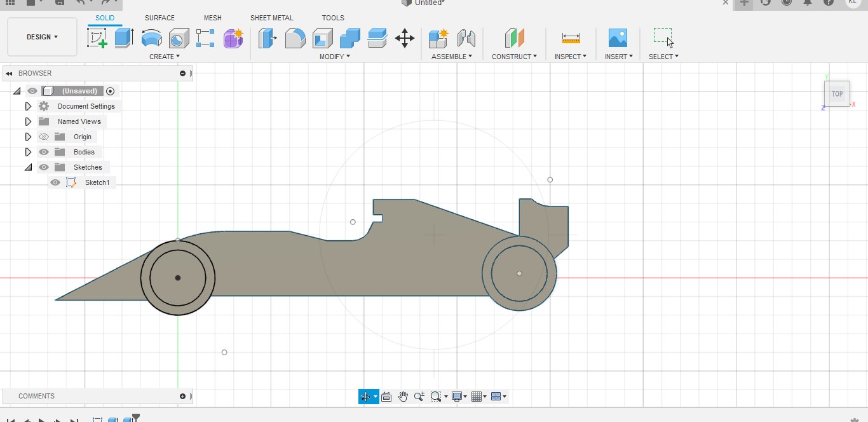This screenshot has width=868, height=422.
Task: Click the Zoom magnifier icon
Action: pos(419,397)
